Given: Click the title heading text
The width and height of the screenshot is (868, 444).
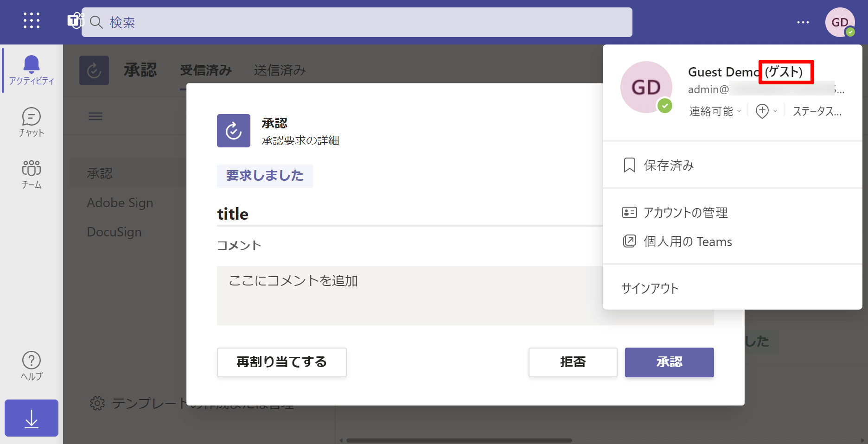Looking at the screenshot, I should (x=233, y=214).
